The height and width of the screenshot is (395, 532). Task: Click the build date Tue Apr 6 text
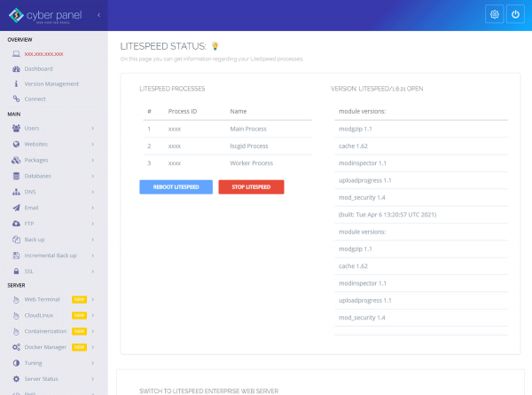[x=387, y=215]
